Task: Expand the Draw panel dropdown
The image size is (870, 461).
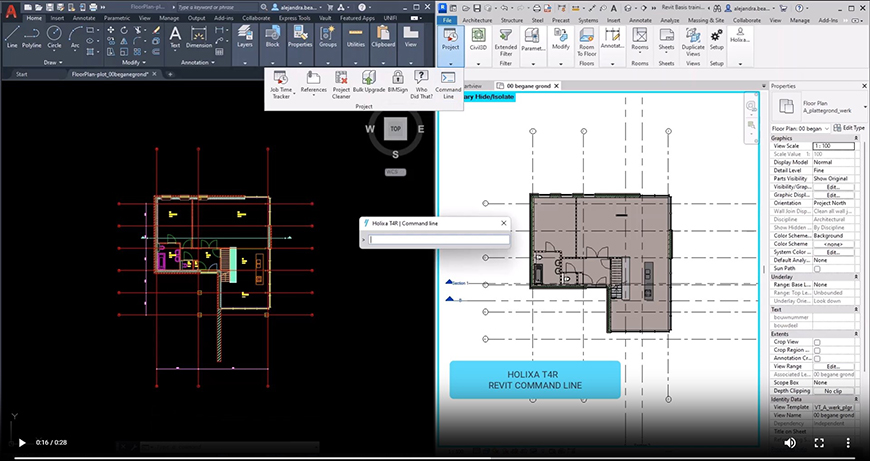Action: [x=53, y=63]
